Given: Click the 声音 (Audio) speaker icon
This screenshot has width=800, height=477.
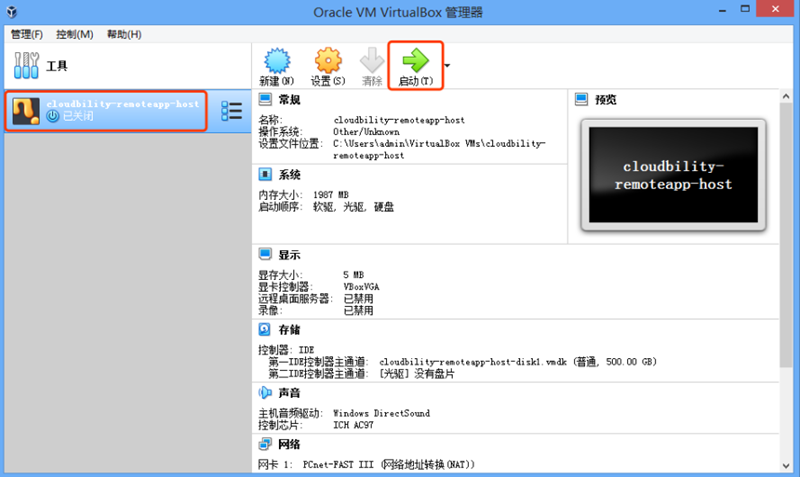Looking at the screenshot, I should click(x=265, y=393).
